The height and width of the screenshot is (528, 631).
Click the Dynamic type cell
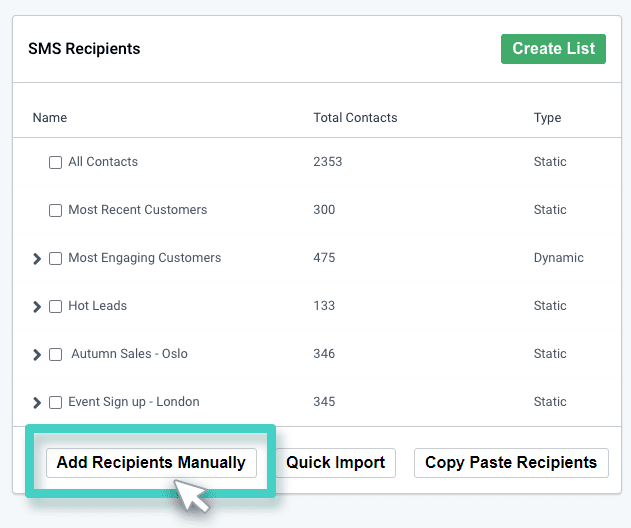click(559, 258)
